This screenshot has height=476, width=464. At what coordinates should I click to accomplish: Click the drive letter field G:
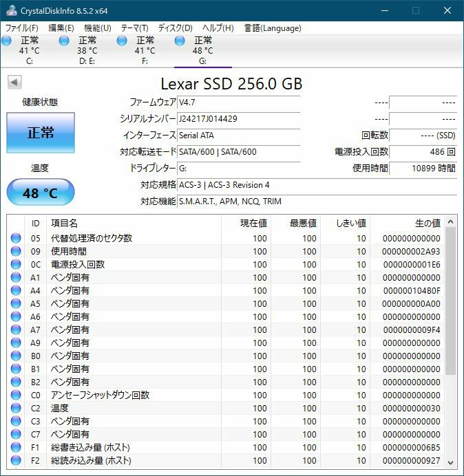(x=238, y=168)
